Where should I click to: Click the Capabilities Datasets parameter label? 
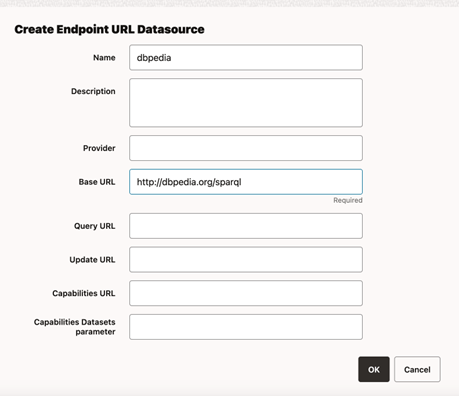(75, 327)
